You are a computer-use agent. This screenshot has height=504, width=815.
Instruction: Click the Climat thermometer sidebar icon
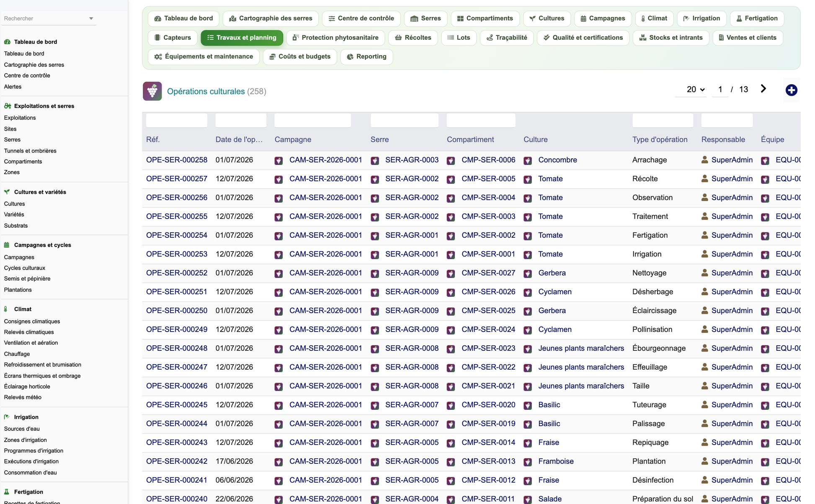click(x=6, y=309)
